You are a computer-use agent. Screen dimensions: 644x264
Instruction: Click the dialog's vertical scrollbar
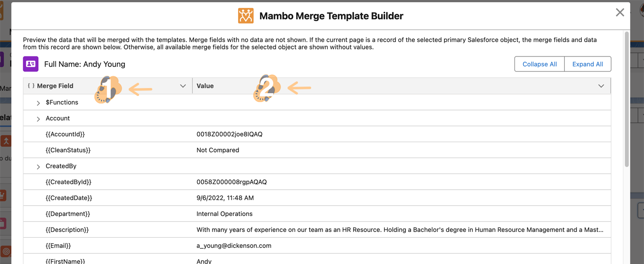tap(627, 99)
